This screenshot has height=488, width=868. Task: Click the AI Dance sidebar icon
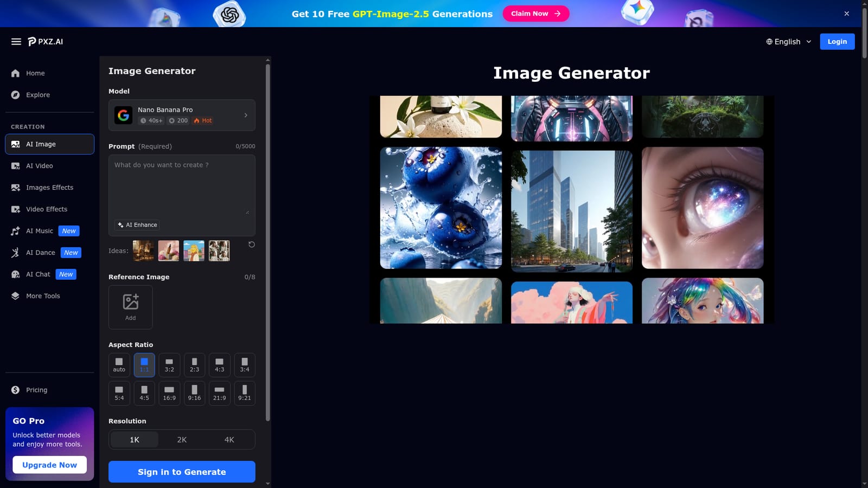pos(15,253)
